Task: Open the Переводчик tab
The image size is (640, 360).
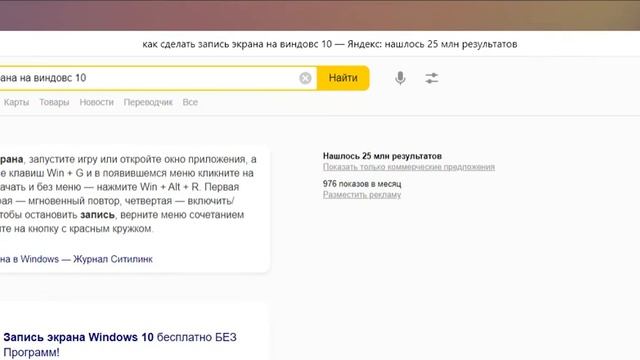Action: 148,102
